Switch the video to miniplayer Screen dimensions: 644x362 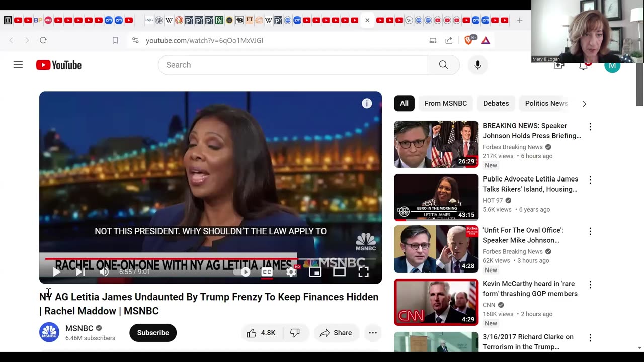315,272
